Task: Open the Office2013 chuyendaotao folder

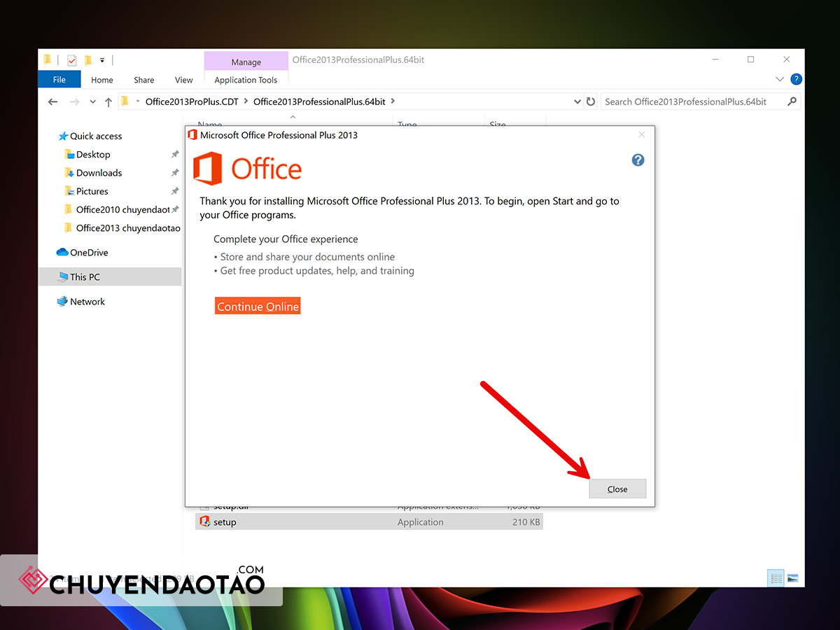Action: [x=128, y=227]
